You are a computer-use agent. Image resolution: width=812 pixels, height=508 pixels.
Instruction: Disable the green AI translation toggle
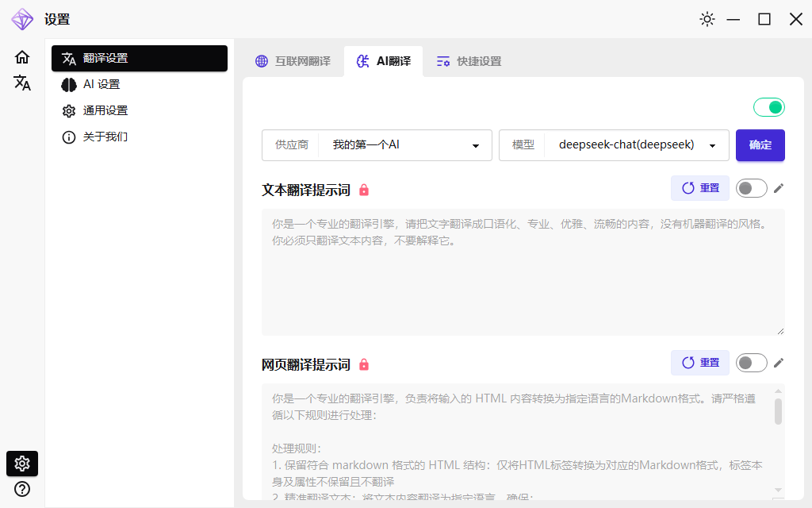click(x=768, y=106)
